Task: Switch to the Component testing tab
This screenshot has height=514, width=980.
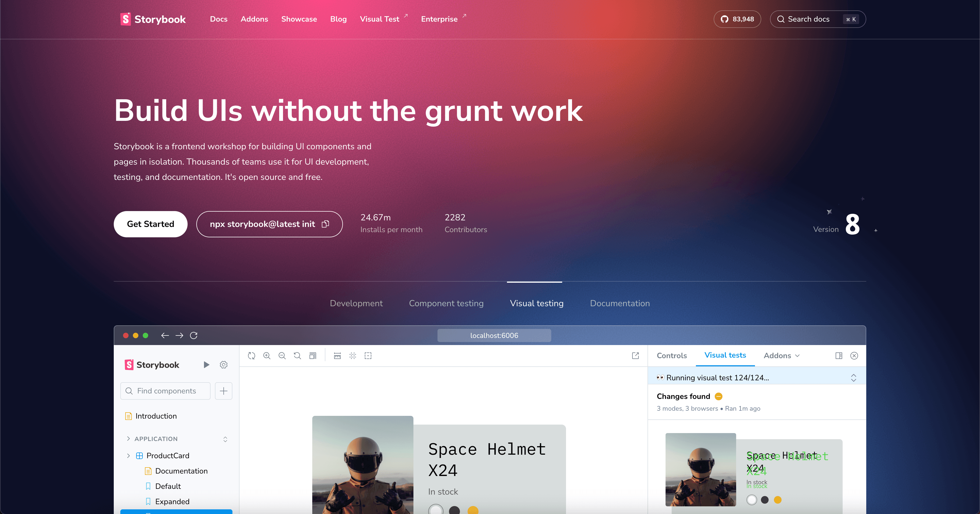Action: 446,303
